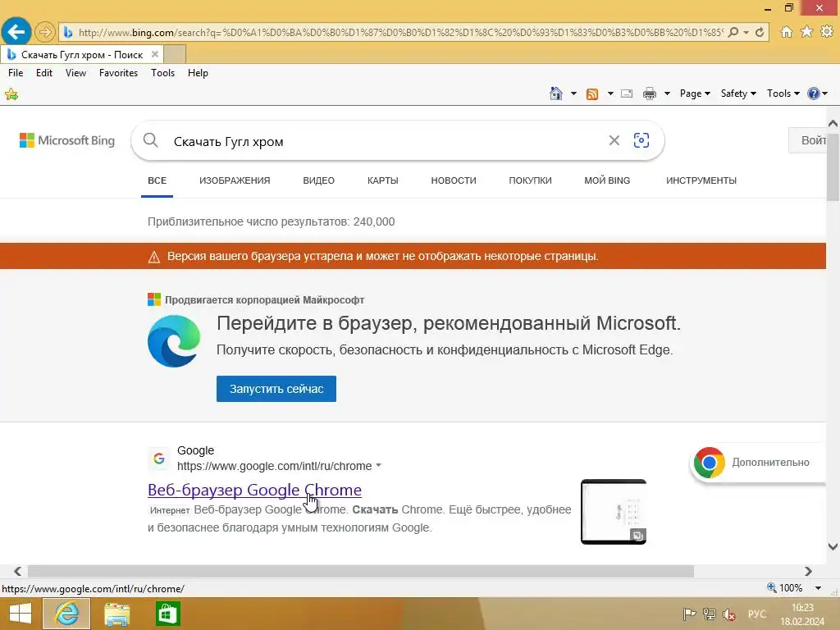Expand the Home icon dropdown arrow
840x630 pixels.
click(573, 94)
